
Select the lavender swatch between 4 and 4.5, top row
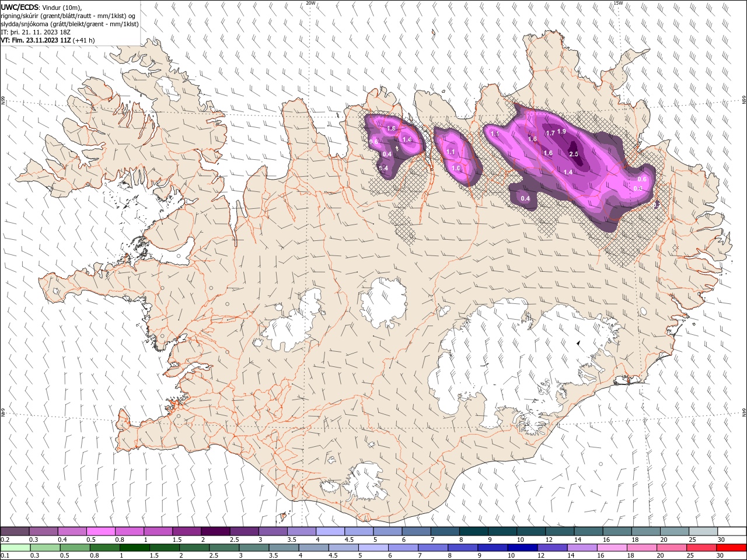[330, 531]
